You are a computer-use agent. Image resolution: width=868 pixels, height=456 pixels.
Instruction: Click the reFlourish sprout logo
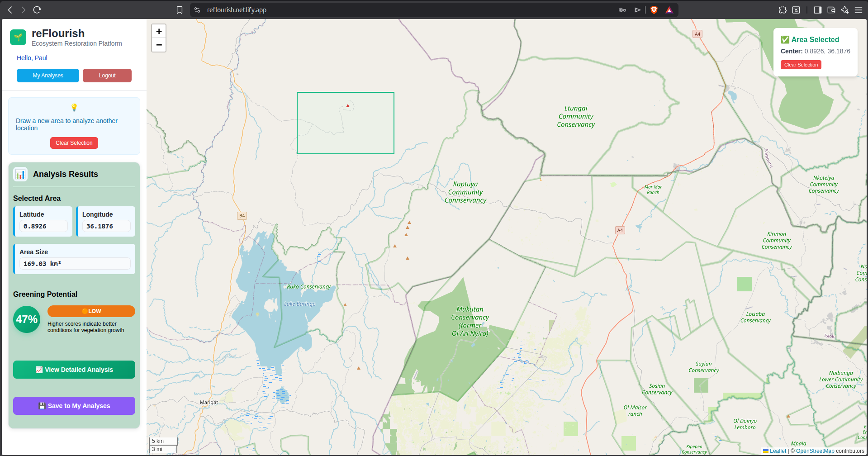click(18, 38)
